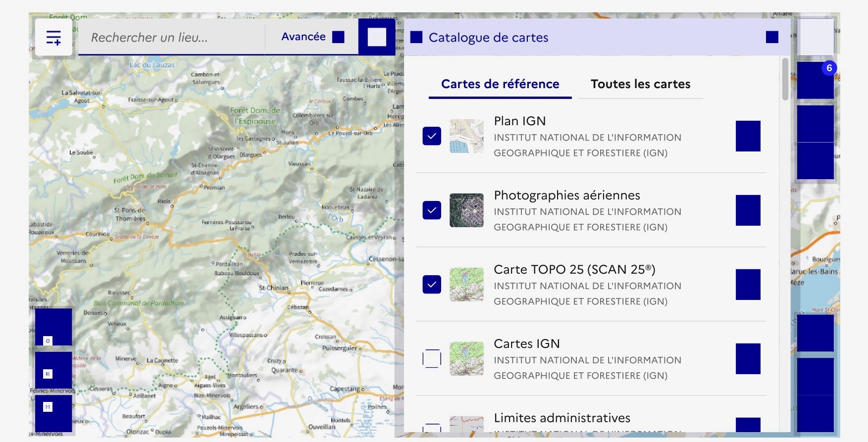Click St-Pons-de-Thomières label on the map
Image resolution: width=868 pixels, height=442 pixels.
point(130,214)
